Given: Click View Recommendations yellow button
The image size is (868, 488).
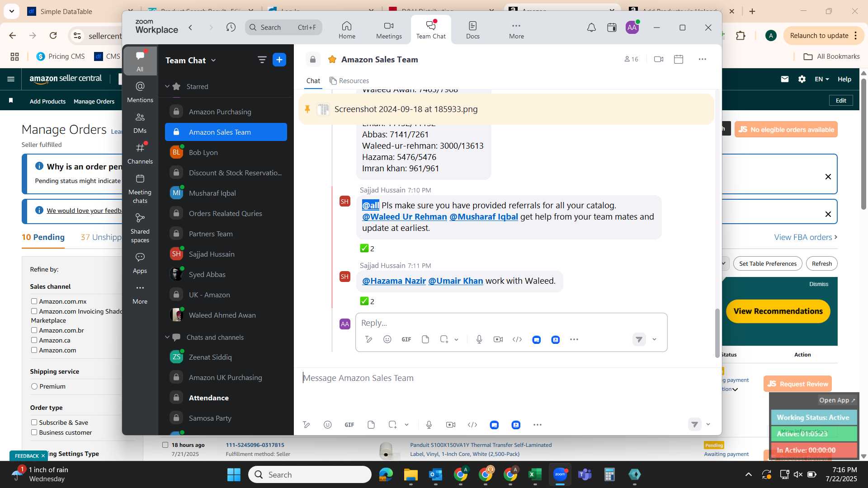Looking at the screenshot, I should pos(778,311).
